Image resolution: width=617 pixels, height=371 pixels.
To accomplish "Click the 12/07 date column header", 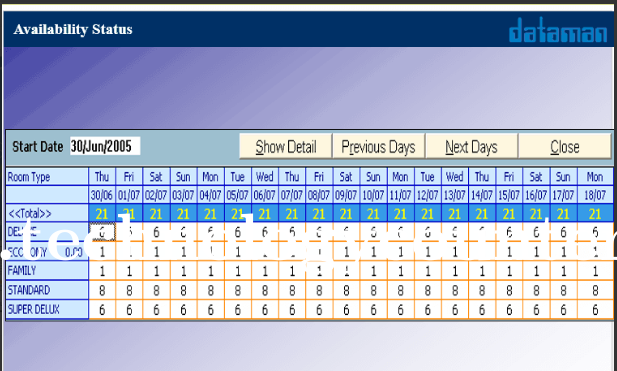I will point(428,195).
